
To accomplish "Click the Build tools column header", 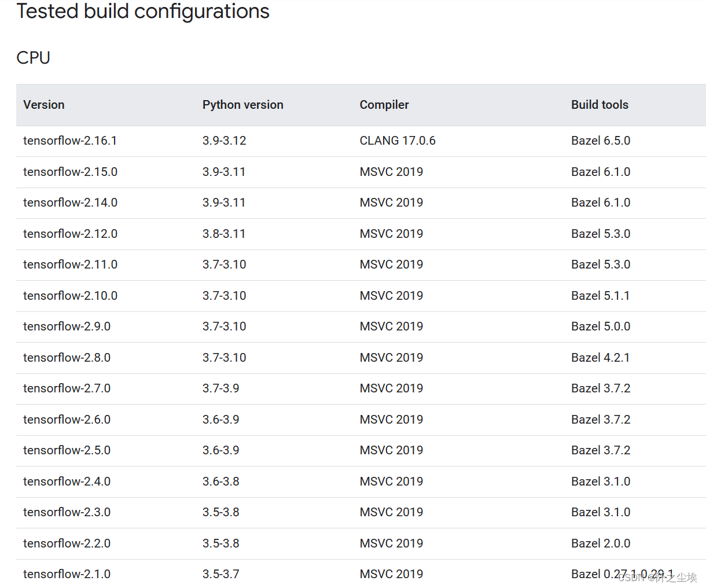I will [x=600, y=105].
